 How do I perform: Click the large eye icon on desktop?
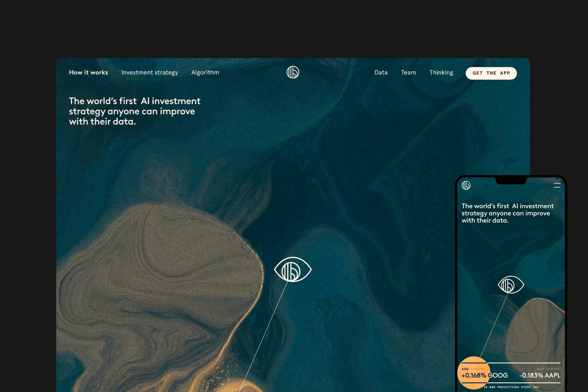293,270
